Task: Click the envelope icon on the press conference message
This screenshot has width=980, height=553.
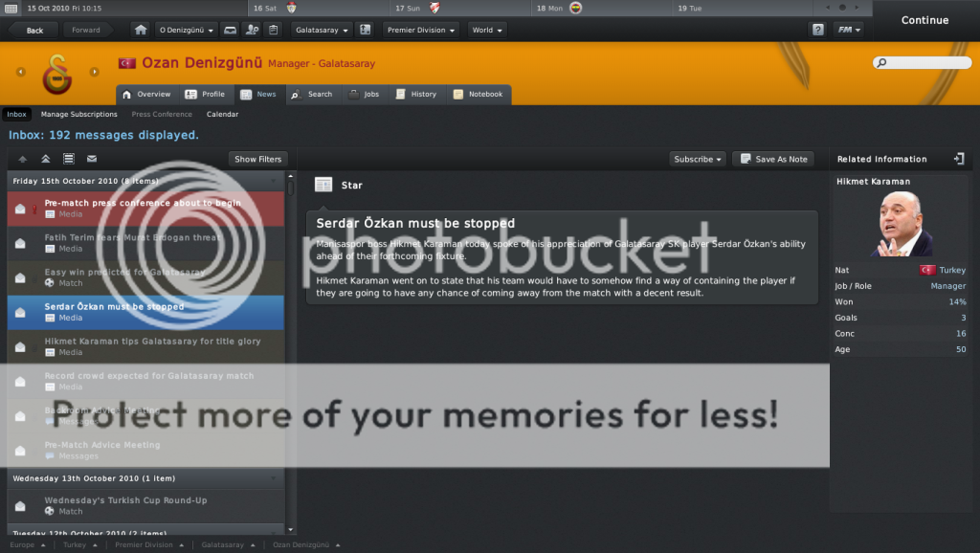Action: [21, 209]
